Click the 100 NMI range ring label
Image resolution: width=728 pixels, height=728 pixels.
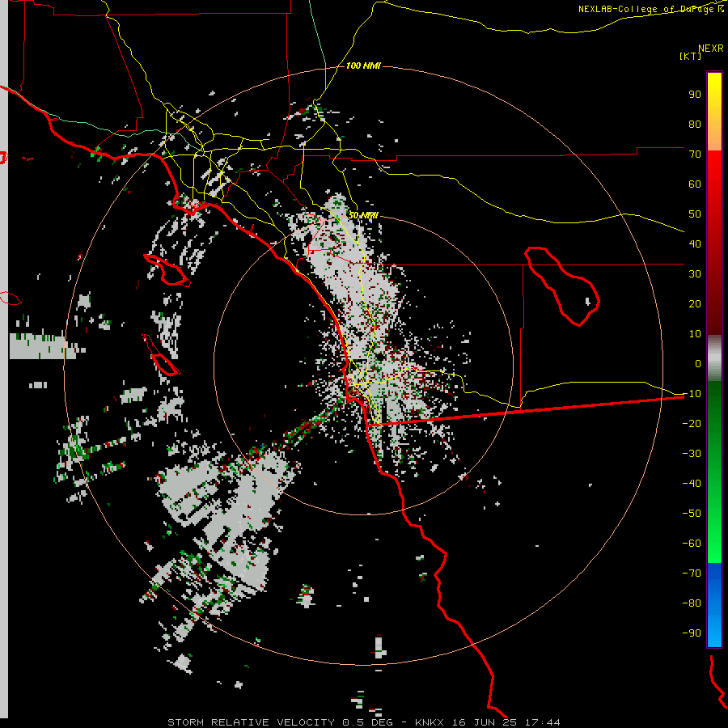(x=363, y=66)
